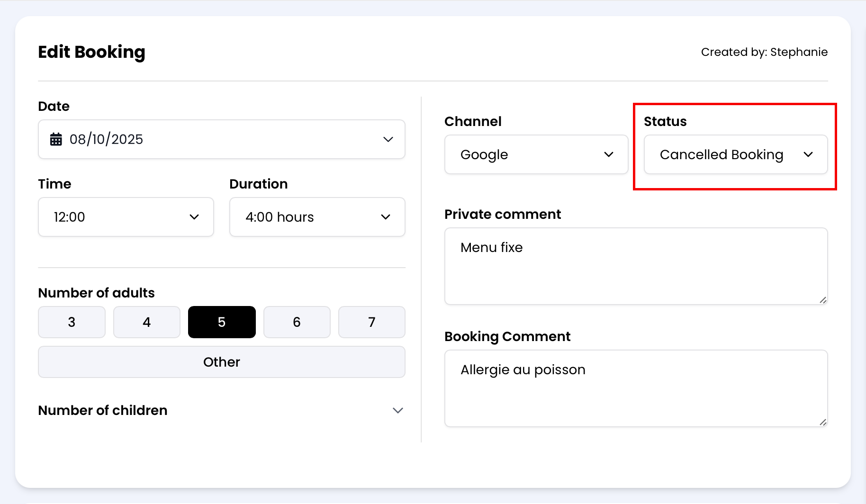Click the Duration dropdown chevron arrow

coord(386,217)
